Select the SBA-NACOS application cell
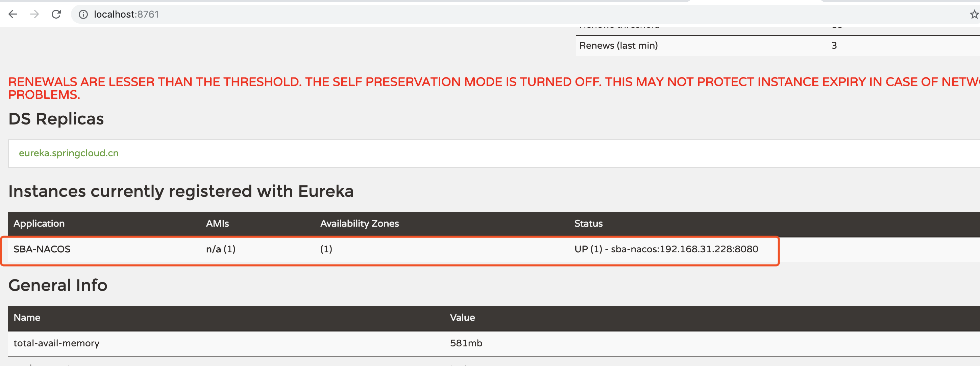This screenshot has height=366, width=980. tap(42, 249)
